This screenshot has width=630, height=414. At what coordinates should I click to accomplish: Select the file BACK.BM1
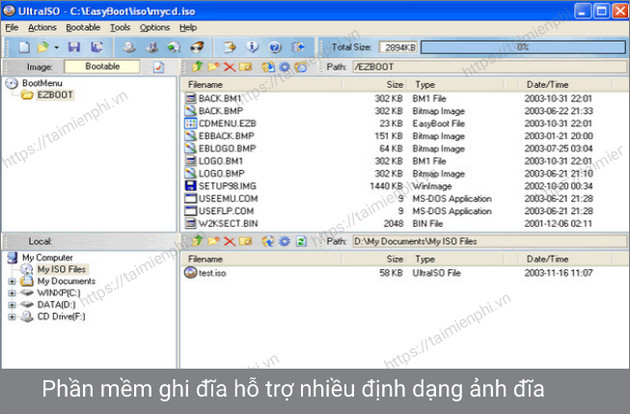click(x=220, y=98)
